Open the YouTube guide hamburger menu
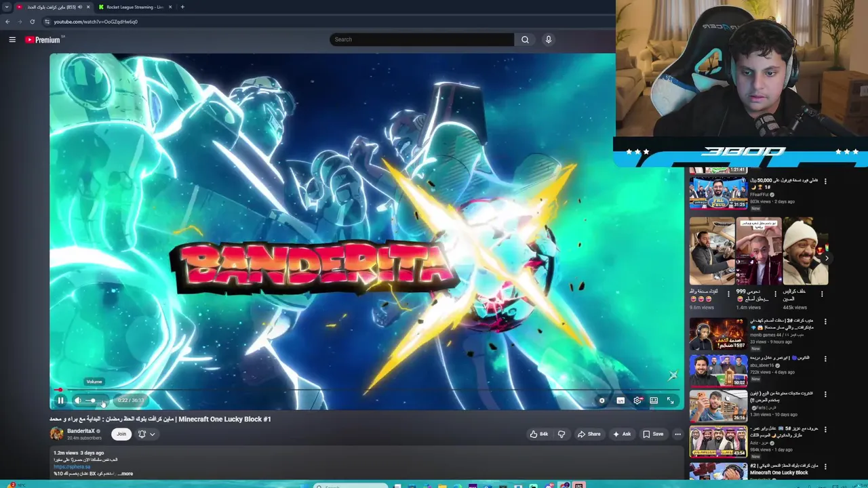 tap(12, 39)
